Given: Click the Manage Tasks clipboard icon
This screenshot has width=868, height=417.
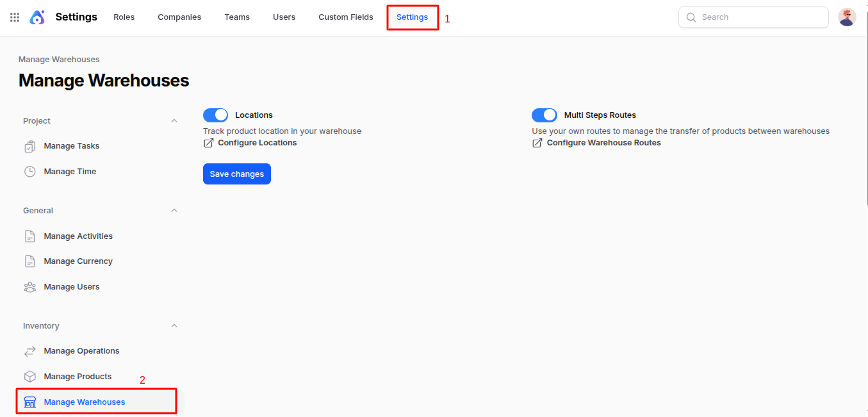Looking at the screenshot, I should (x=30, y=146).
